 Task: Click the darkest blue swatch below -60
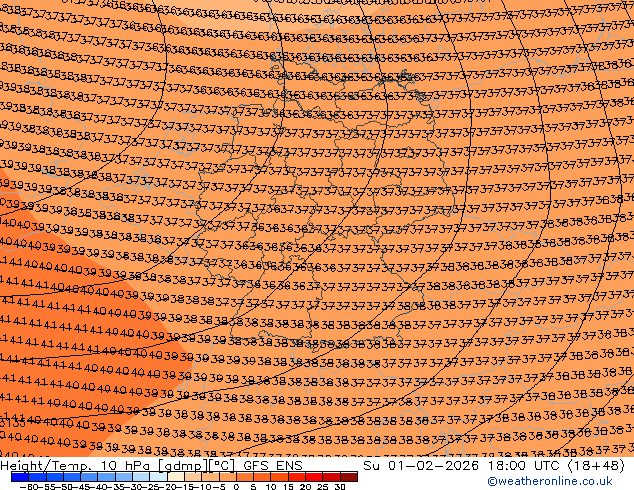20,477
